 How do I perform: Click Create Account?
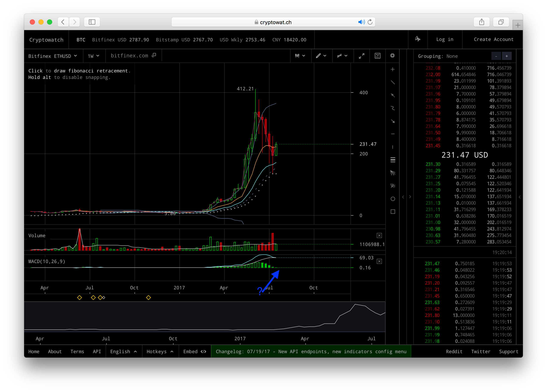494,39
